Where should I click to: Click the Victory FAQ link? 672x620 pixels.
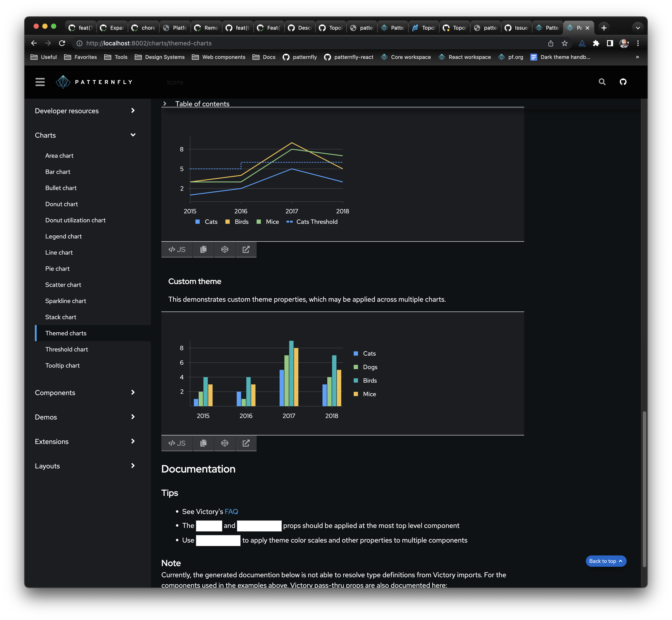click(231, 511)
